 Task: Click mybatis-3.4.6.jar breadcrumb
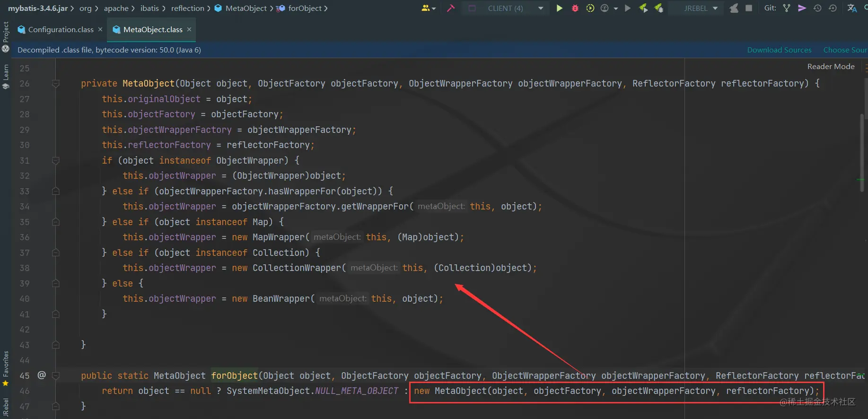(38, 8)
